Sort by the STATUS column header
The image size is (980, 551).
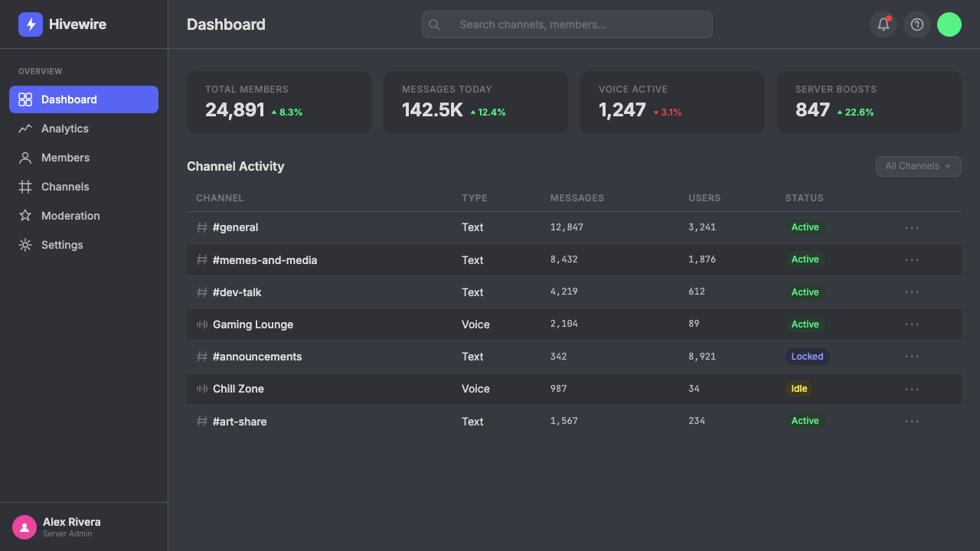coord(805,198)
